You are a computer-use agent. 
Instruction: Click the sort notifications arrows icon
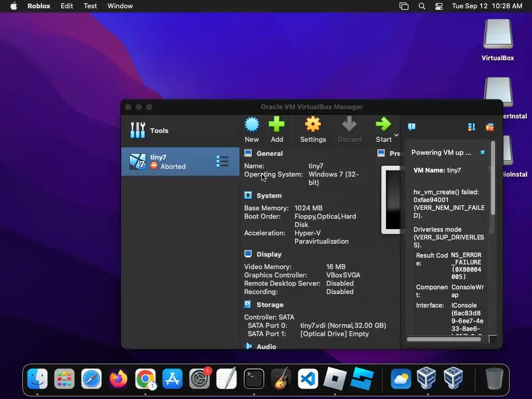[472, 127]
